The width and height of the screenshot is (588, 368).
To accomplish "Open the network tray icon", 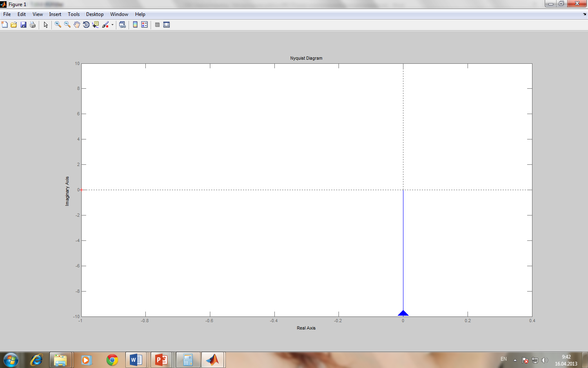I will [x=535, y=360].
